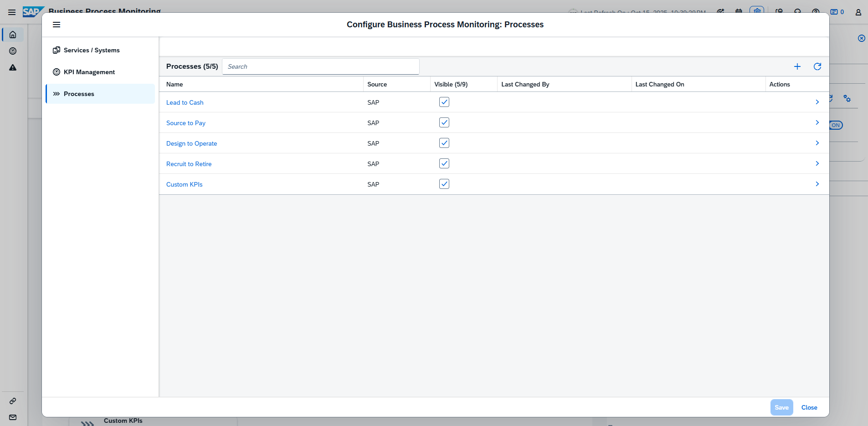Toggle the dialog hamburger menu icon

click(x=56, y=25)
